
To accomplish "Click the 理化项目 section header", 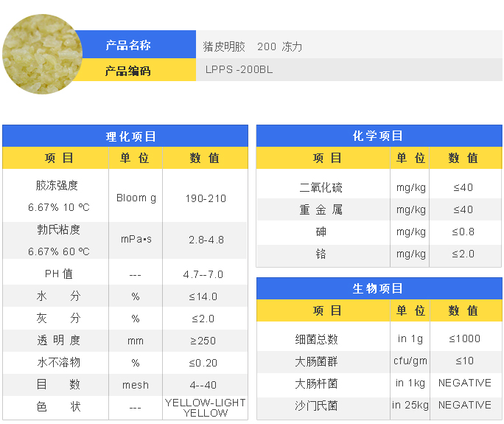I will point(125,136).
